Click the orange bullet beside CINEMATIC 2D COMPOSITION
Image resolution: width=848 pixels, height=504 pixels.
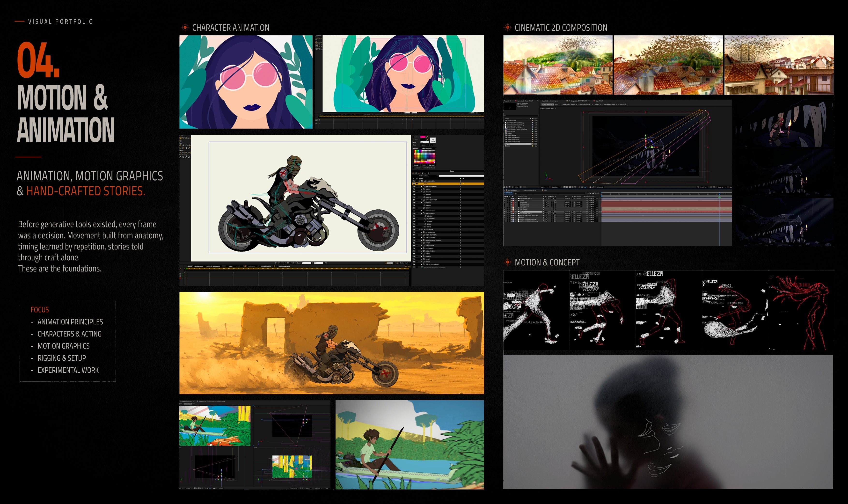pos(507,28)
